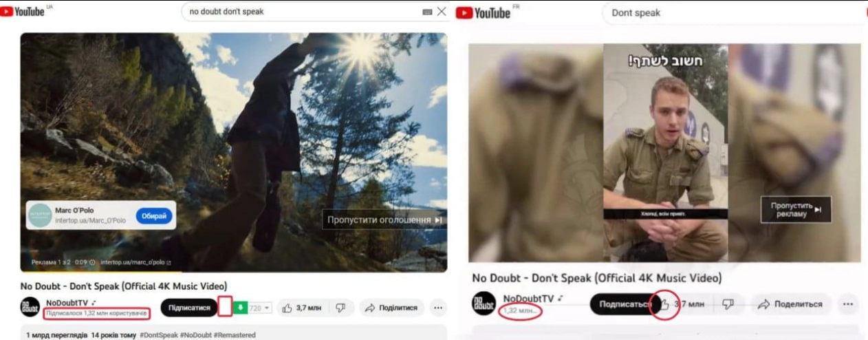Open the No Doubt channel avatar on the FR page
868x340 pixels.
pyautogui.click(x=484, y=304)
